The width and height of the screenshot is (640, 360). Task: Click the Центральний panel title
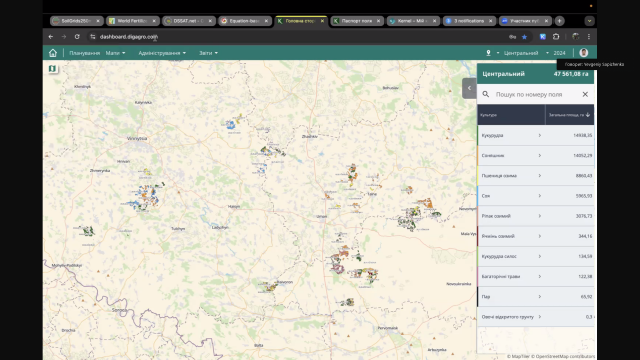(504, 74)
